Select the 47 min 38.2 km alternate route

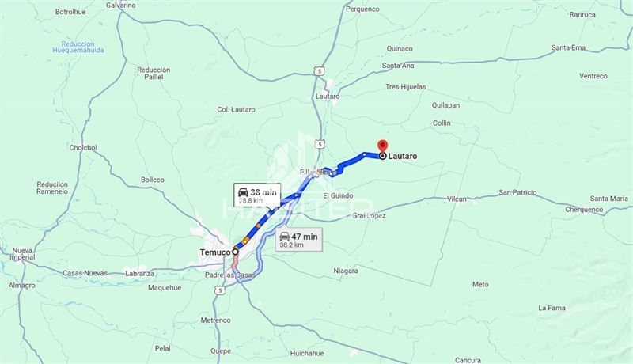[x=299, y=240]
